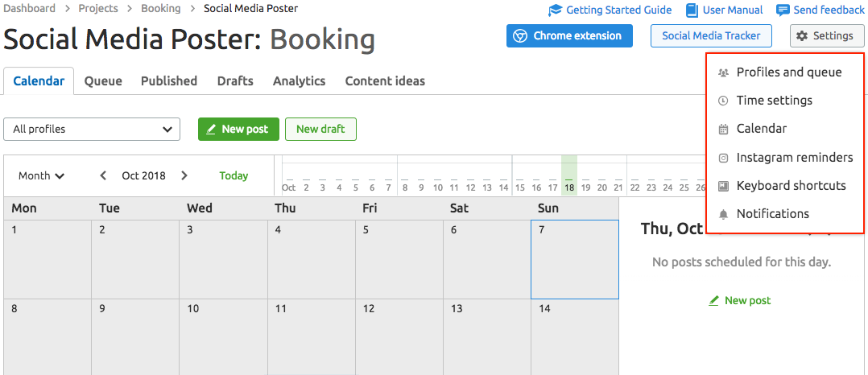Click the User Manual book icon
This screenshot has height=375, width=868.
[692, 10]
